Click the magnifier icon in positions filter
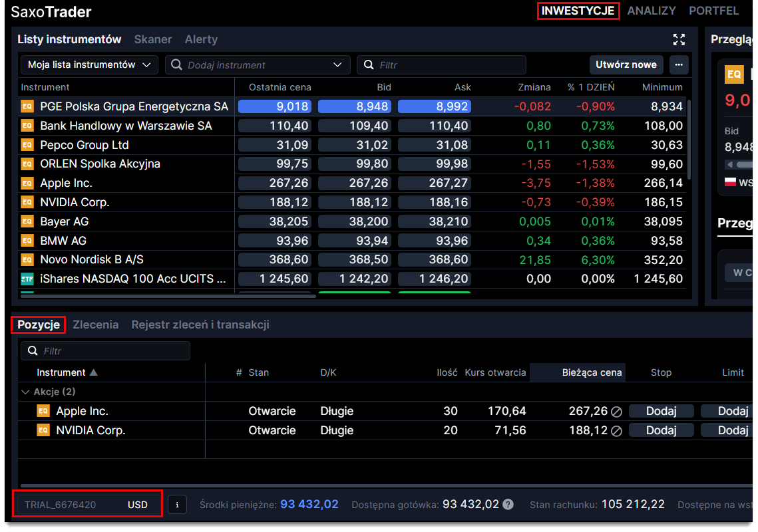Image resolution: width=758 pixels, height=532 pixels. tap(32, 350)
